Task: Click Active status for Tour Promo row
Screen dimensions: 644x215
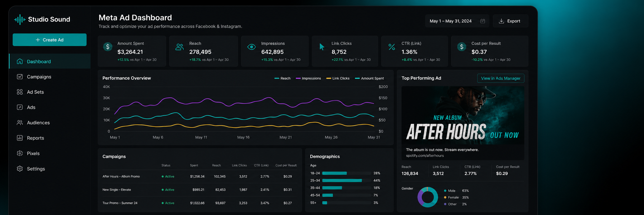Action: (168, 203)
